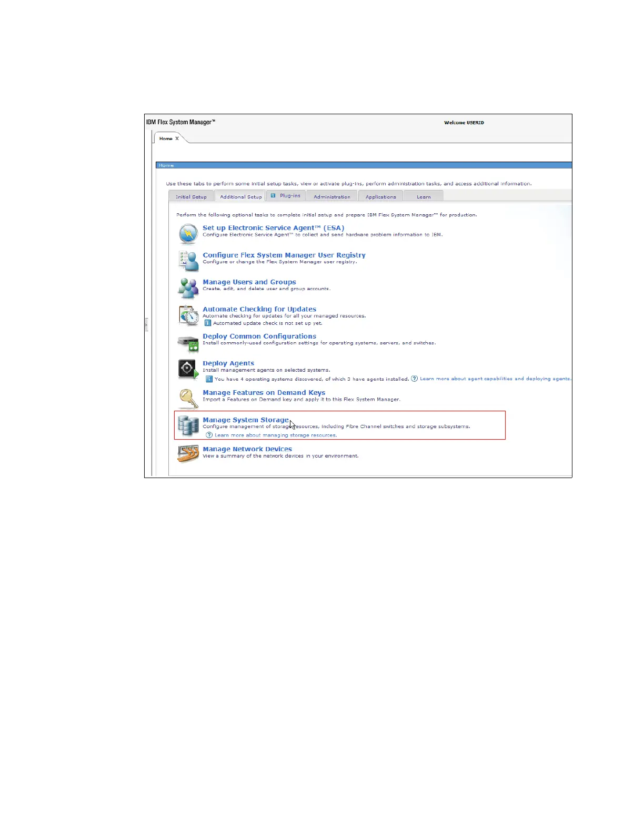Click the User Registry checklist icon
This screenshot has height=834, width=644.
pyautogui.click(x=188, y=261)
